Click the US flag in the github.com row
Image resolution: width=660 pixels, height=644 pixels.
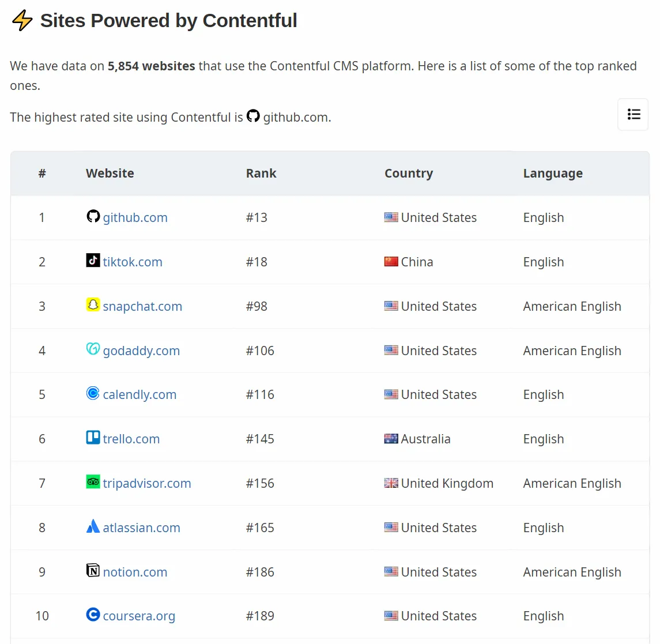point(391,217)
